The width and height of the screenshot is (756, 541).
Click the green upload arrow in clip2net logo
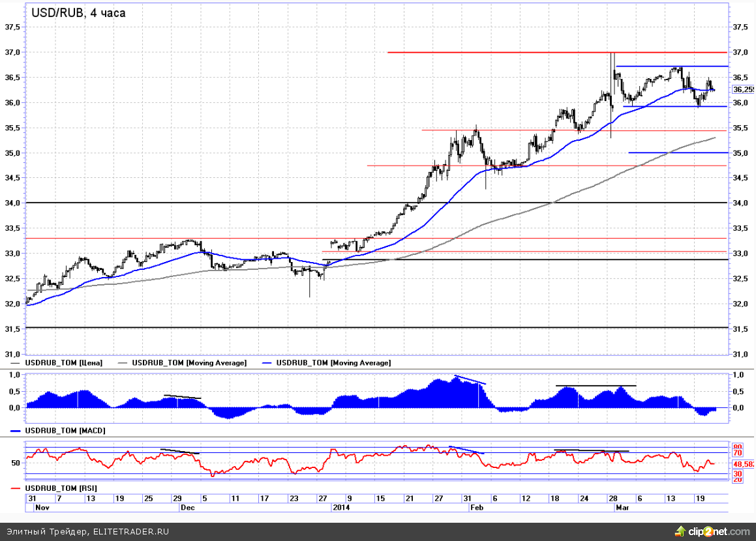pos(681,531)
